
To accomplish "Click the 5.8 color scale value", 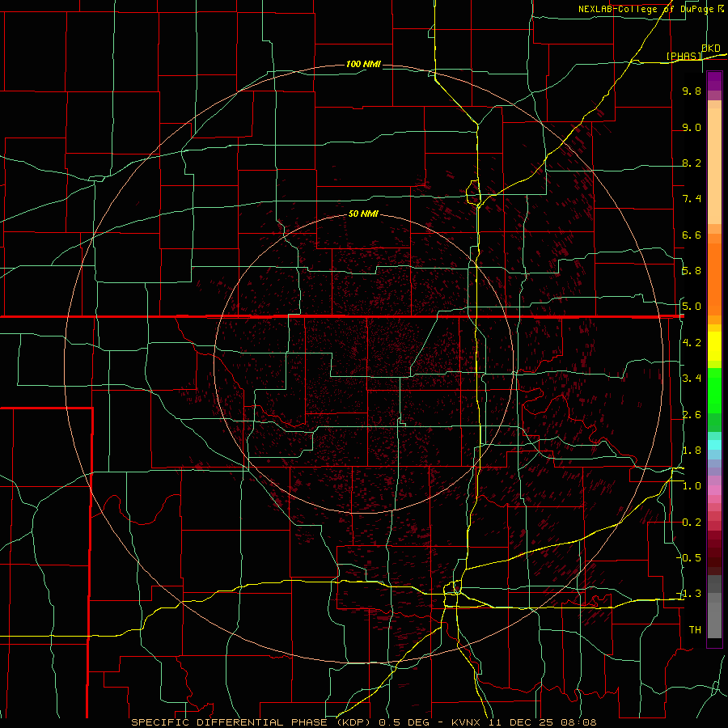I will click(x=692, y=271).
